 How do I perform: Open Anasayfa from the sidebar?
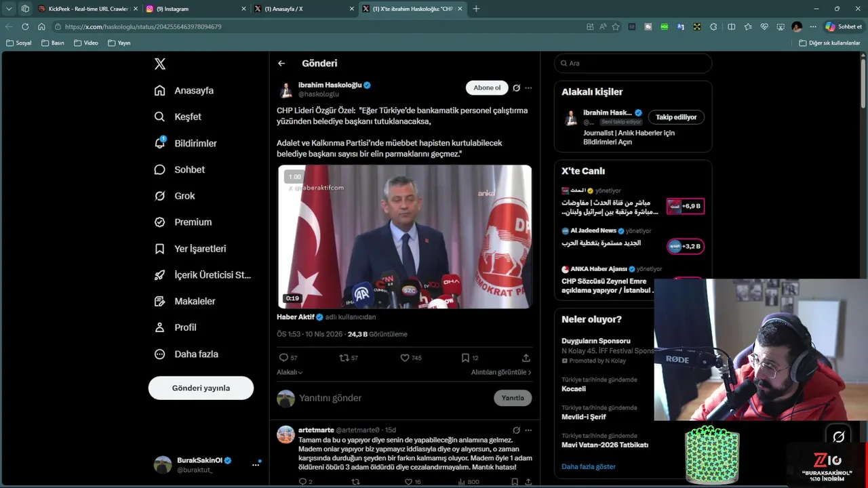click(x=184, y=90)
